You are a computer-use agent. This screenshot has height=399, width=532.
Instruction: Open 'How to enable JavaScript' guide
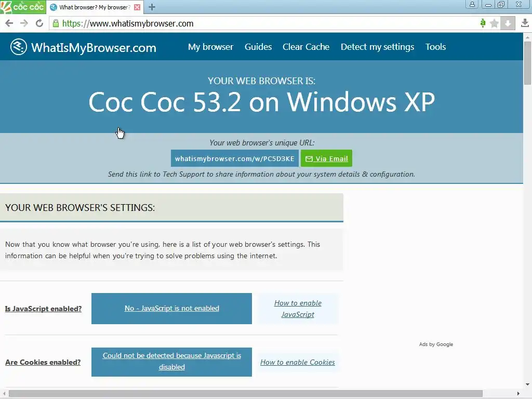(x=298, y=309)
